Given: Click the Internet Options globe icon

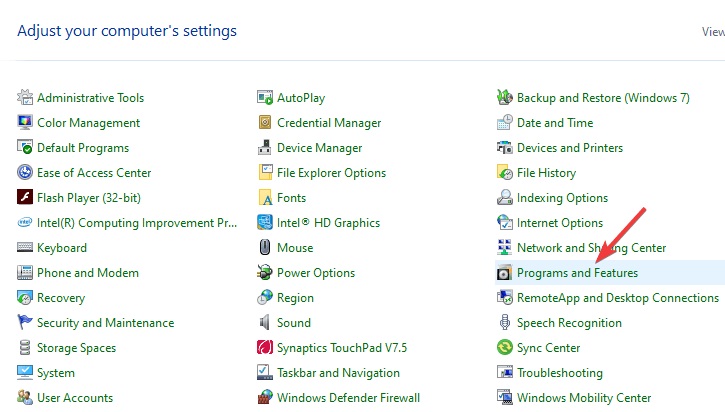Looking at the screenshot, I should [x=505, y=222].
